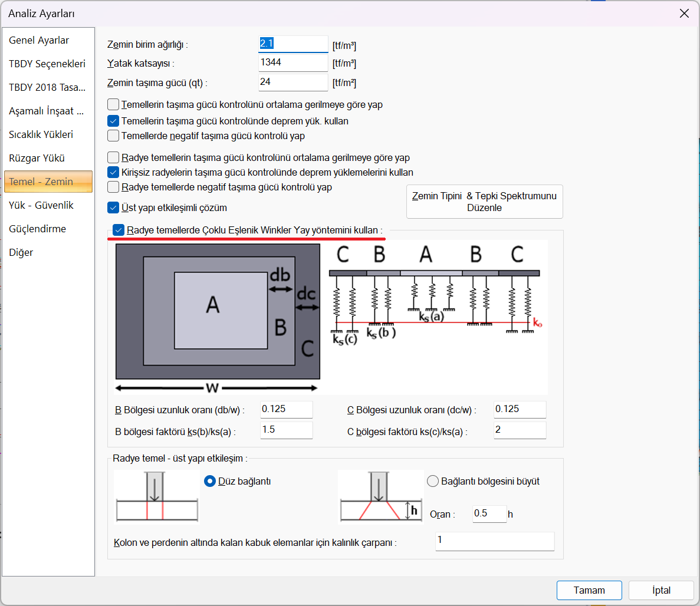Image resolution: width=700 pixels, height=606 pixels.
Task: Click the Oran input field
Action: (x=489, y=513)
